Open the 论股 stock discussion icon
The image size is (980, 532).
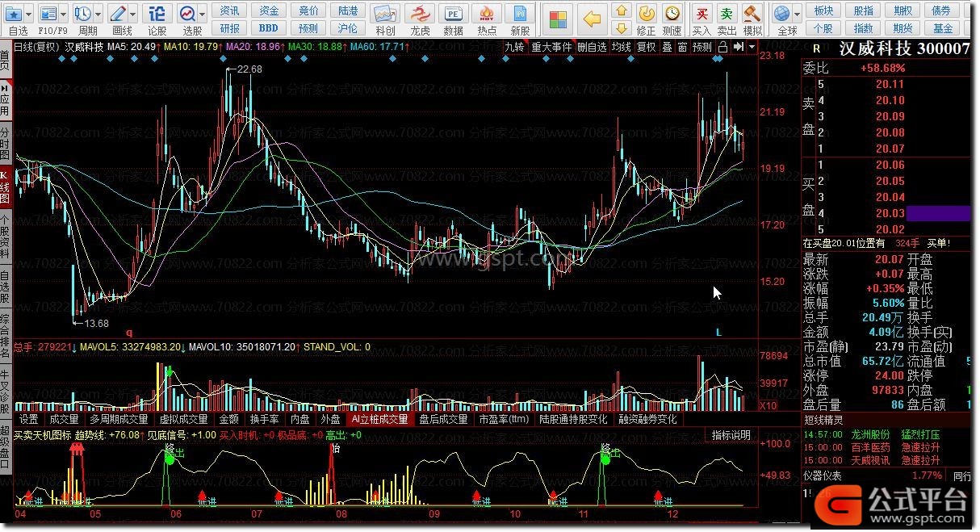point(157,13)
